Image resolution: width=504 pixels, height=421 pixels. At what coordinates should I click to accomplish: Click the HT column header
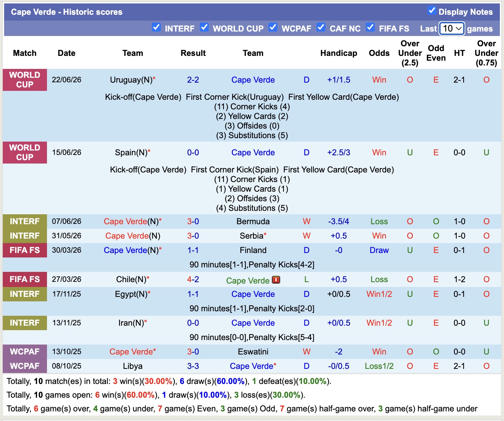[459, 53]
